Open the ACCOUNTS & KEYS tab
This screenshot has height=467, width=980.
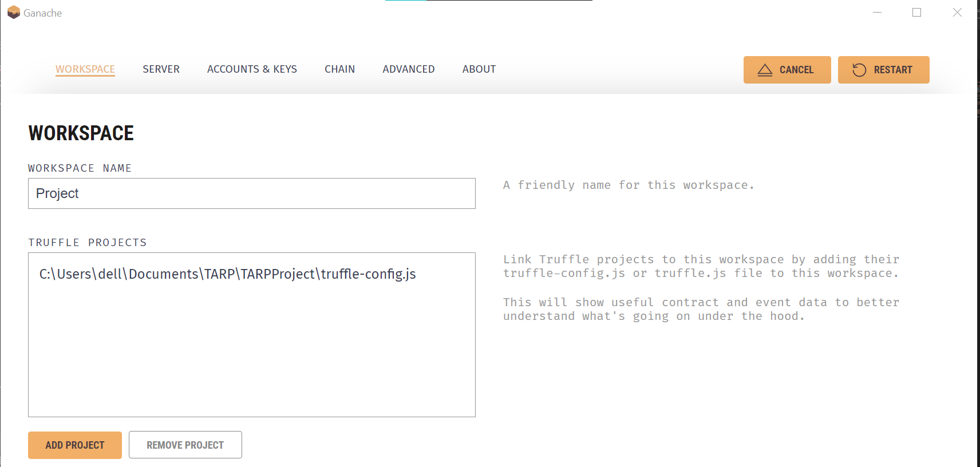click(252, 69)
